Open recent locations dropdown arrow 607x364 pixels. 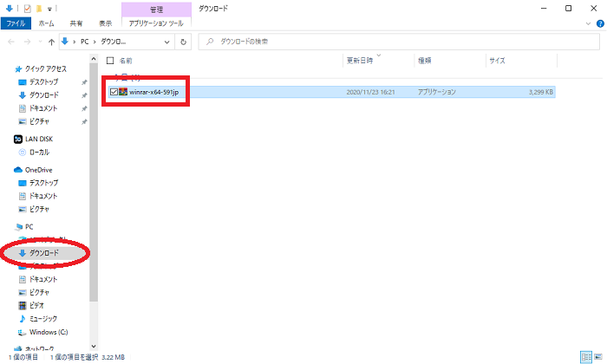40,42
